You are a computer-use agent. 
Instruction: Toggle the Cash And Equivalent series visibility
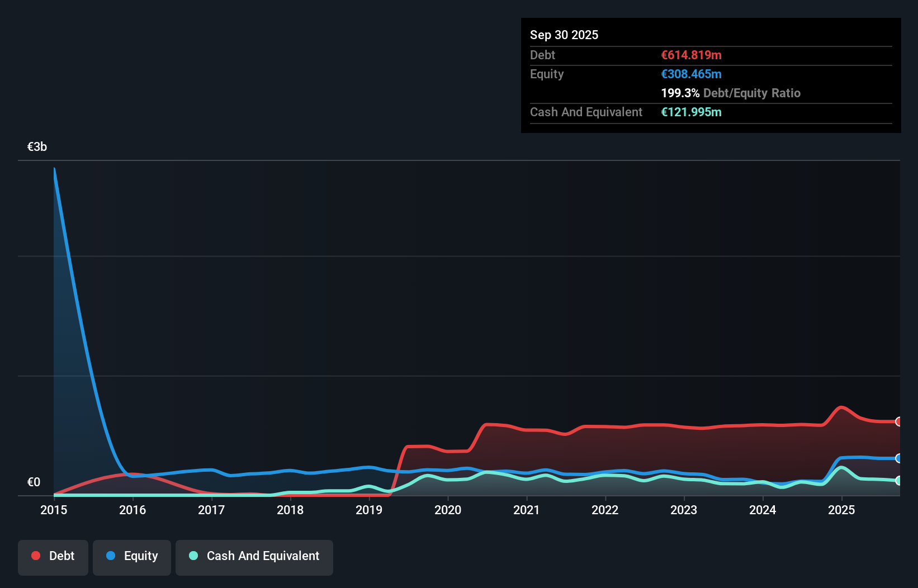[x=254, y=557]
